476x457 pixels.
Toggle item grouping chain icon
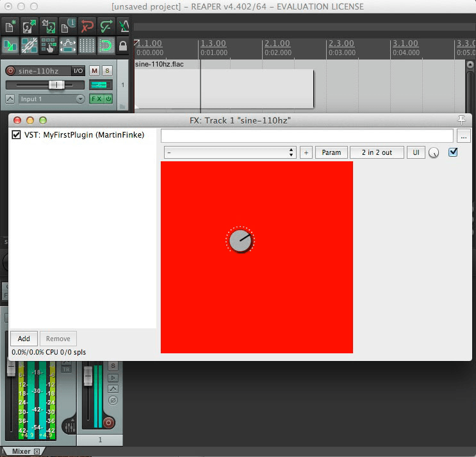point(29,45)
